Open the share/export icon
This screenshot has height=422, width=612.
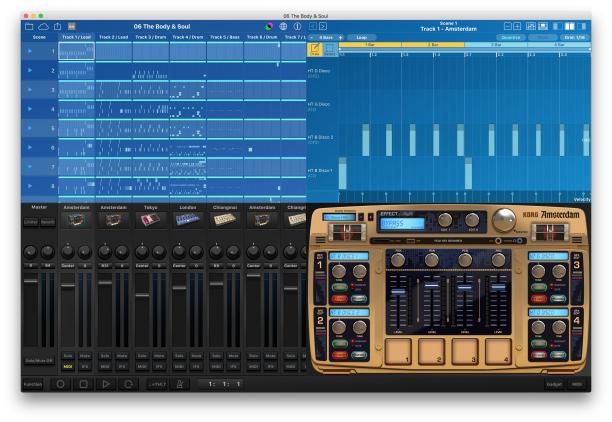pyautogui.click(x=57, y=26)
